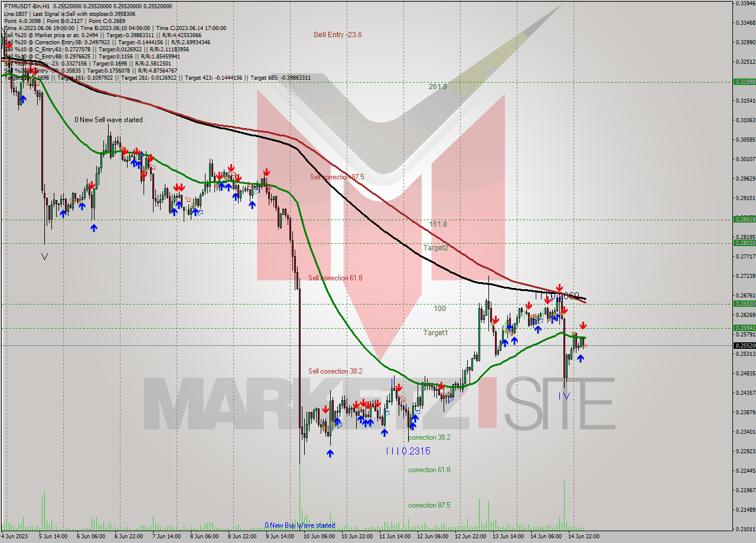Viewport: 756px width, 543px height.
Task: Click the current price tag 0.25520
Action: pyautogui.click(x=744, y=345)
